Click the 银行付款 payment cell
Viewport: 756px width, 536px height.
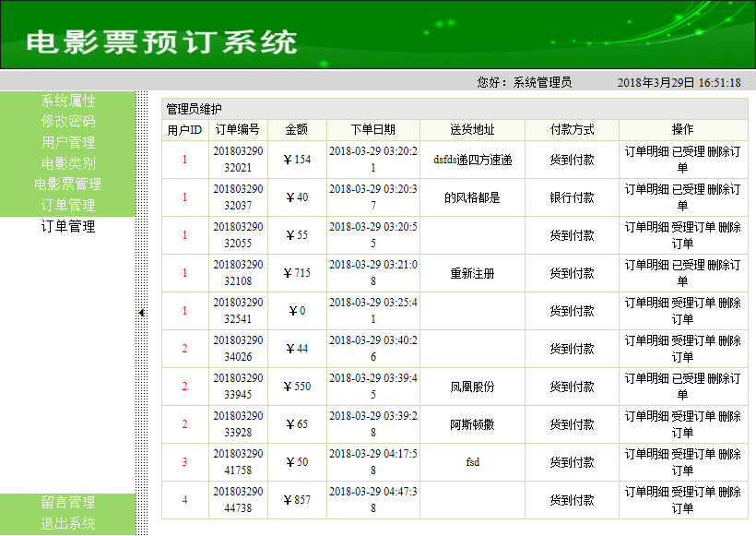pos(572,197)
